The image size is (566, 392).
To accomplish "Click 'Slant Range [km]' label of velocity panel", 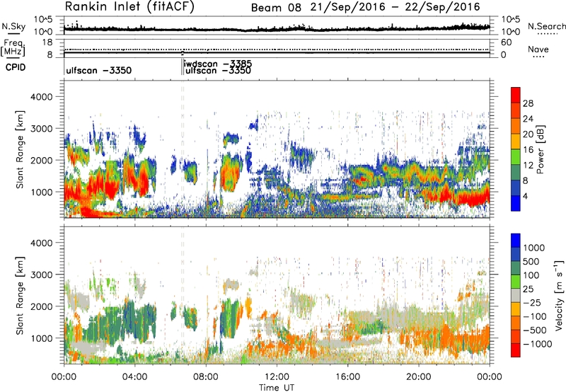I will pos(20,296).
